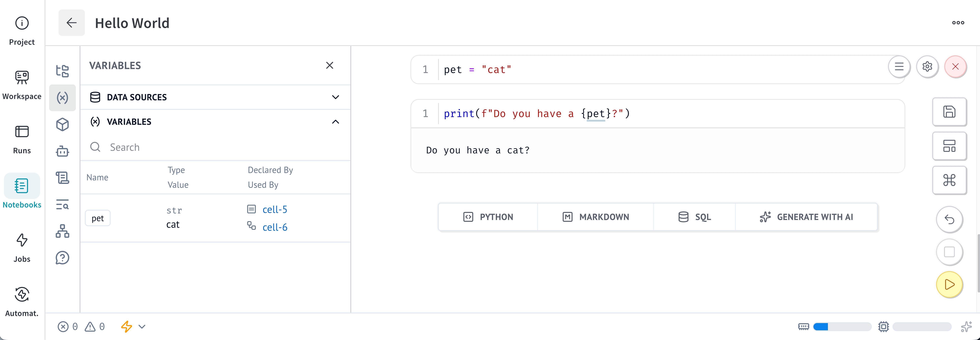980x340 pixels.
Task: Expand the lightning bolt dropdown chevron
Action: [142, 327]
